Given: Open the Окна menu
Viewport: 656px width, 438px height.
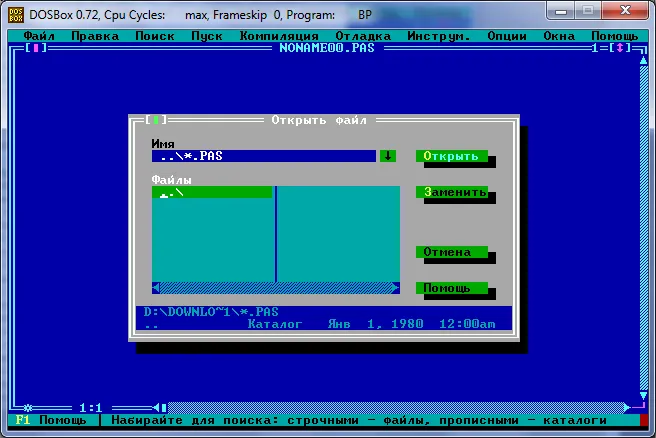Looking at the screenshot, I should (559, 36).
